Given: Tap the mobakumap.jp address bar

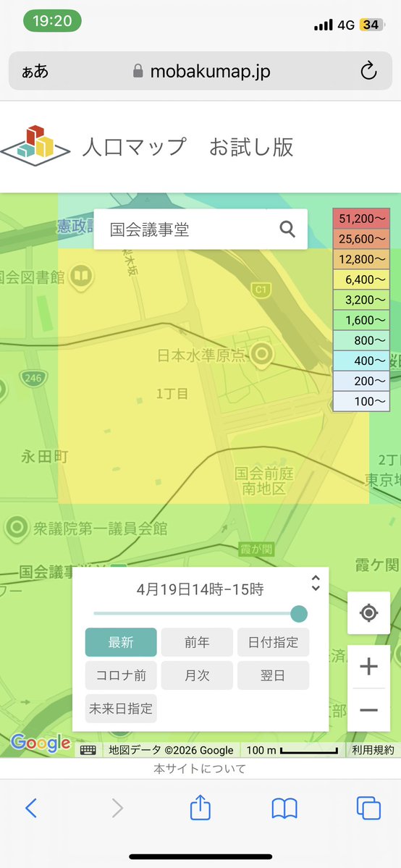Looking at the screenshot, I should tap(200, 71).
